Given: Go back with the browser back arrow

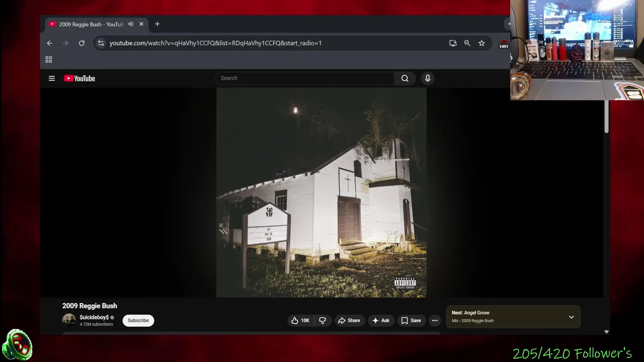Looking at the screenshot, I should click(49, 43).
